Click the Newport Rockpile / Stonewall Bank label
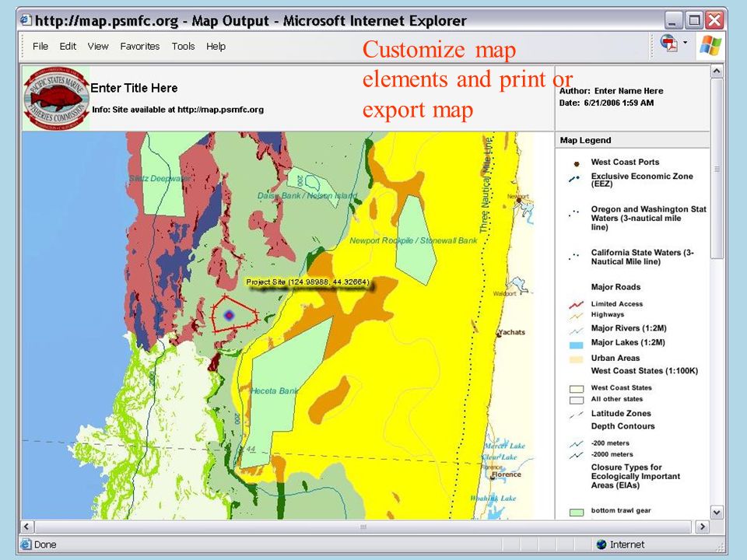Screen dimensions: 747x560 pyautogui.click(x=413, y=240)
